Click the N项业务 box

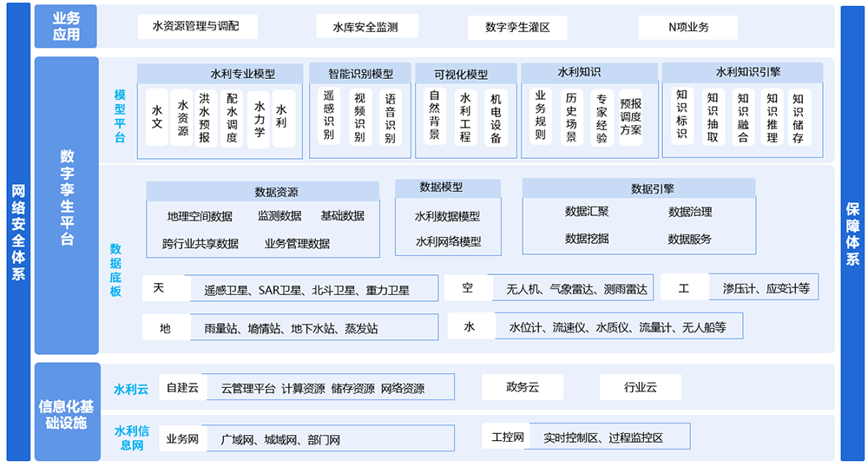[x=687, y=27]
